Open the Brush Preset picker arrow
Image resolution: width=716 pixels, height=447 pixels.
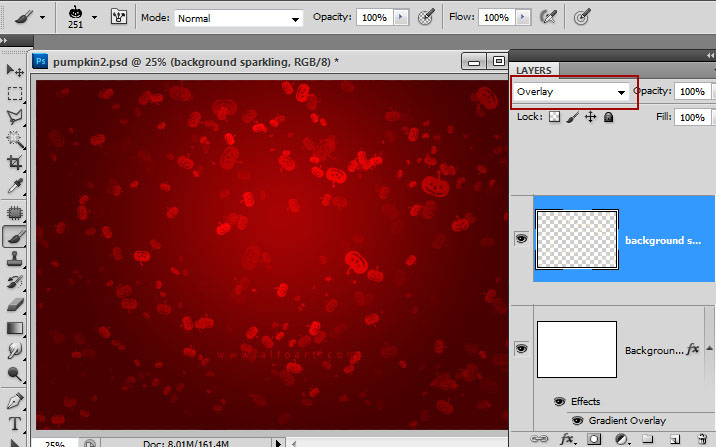[94, 17]
